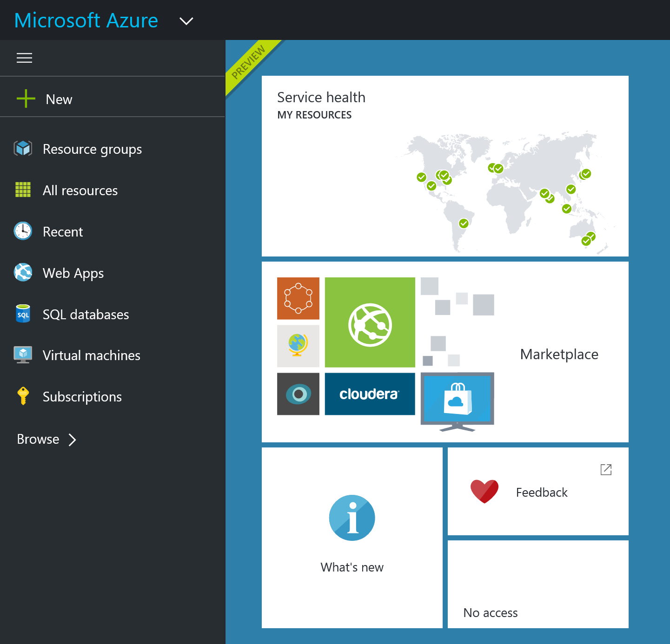Image resolution: width=670 pixels, height=644 pixels.
Task: Click the MY RESOURCES subtitle
Action: tap(314, 115)
